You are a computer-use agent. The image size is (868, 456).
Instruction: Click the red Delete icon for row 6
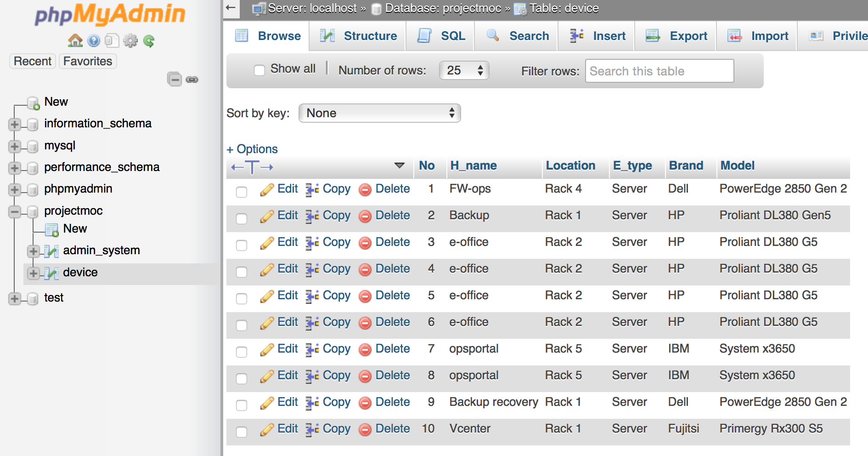click(x=365, y=323)
